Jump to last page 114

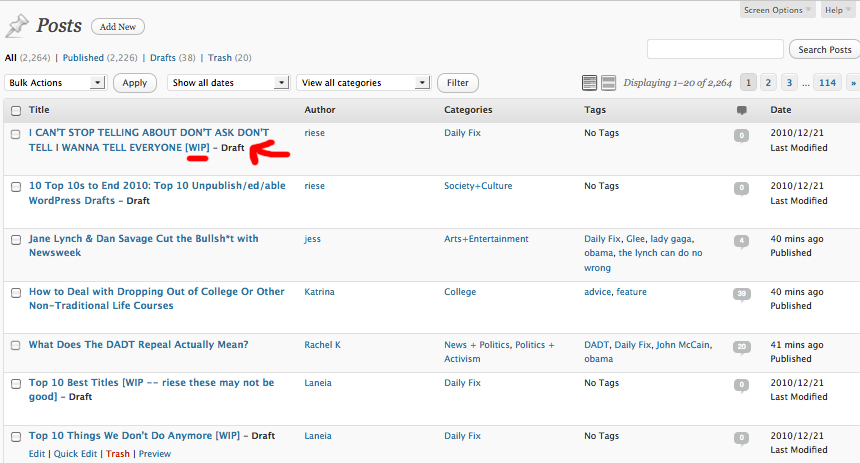coord(827,83)
